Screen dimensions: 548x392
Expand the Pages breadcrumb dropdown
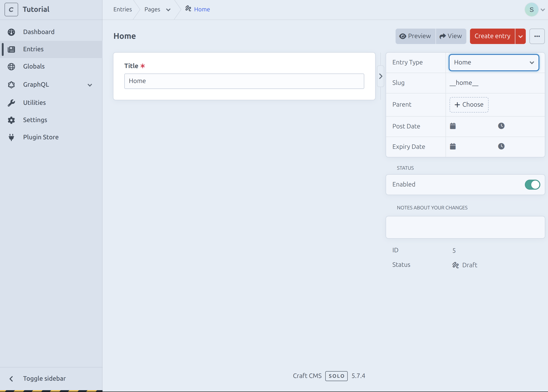pyautogui.click(x=168, y=9)
